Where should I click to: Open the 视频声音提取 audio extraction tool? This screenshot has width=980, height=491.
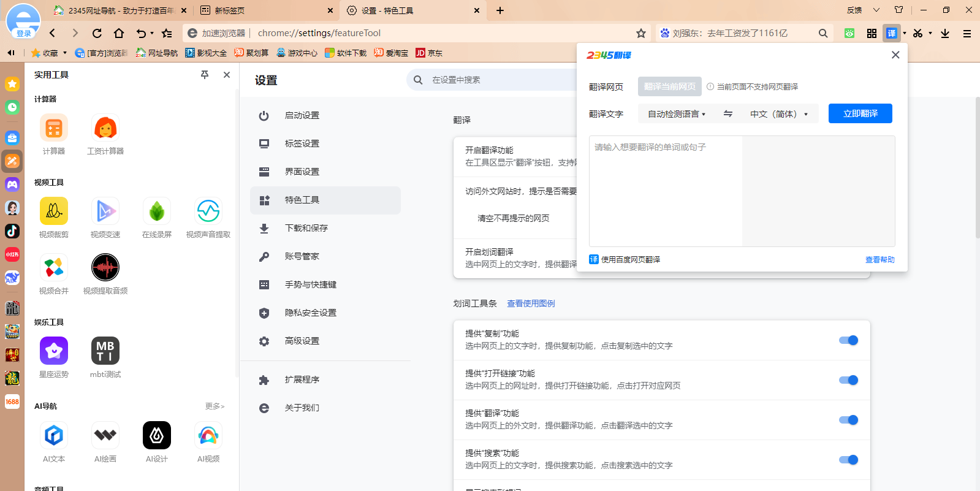(208, 211)
